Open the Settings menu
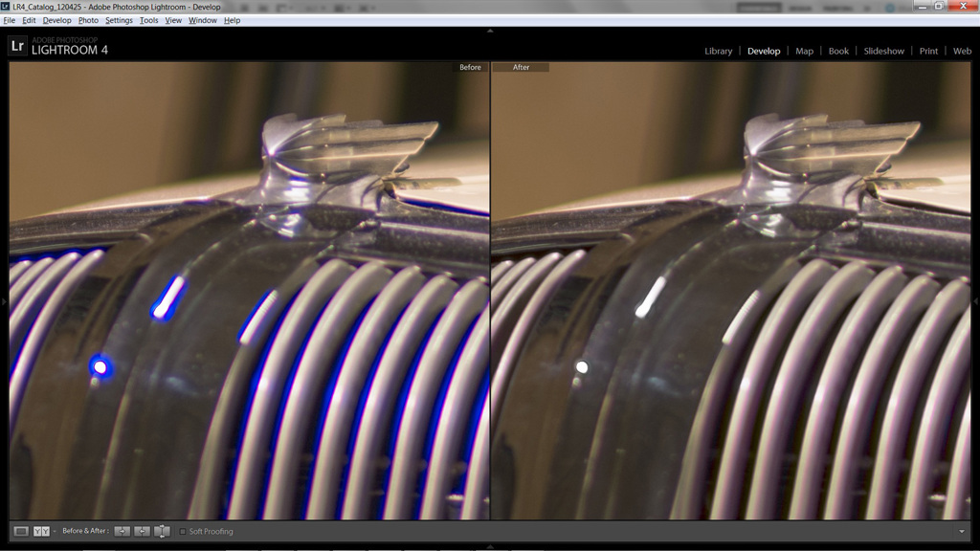Viewport: 980px width, 551px height. [119, 20]
